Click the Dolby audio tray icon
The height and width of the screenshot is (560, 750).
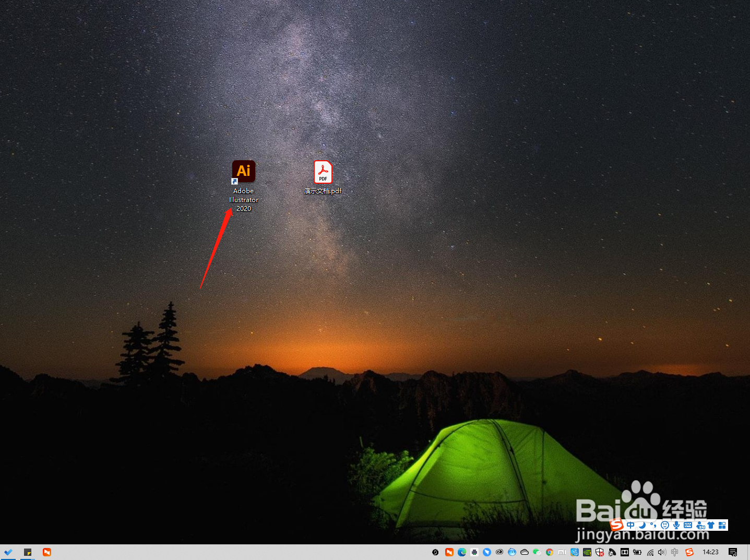(625, 552)
